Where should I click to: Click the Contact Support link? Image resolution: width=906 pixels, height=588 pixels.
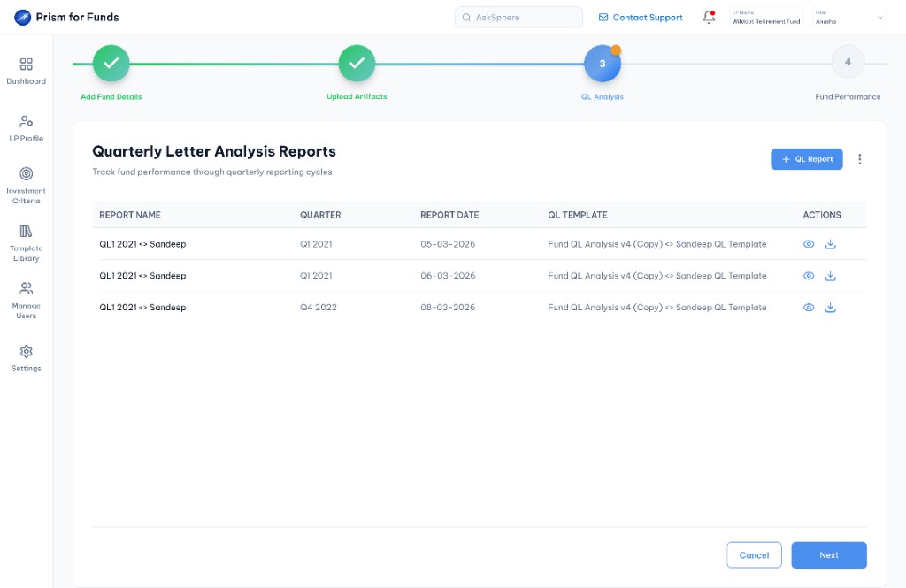[641, 18]
